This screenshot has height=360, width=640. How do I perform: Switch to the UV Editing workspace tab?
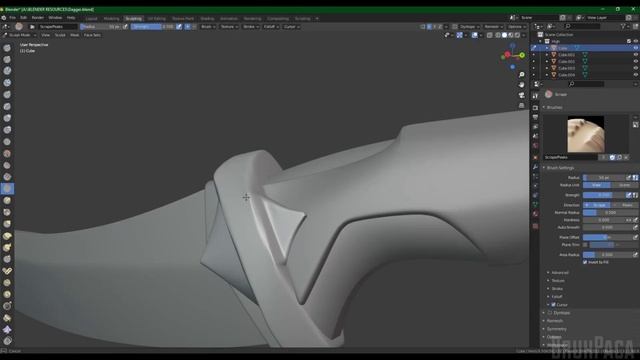157,19
